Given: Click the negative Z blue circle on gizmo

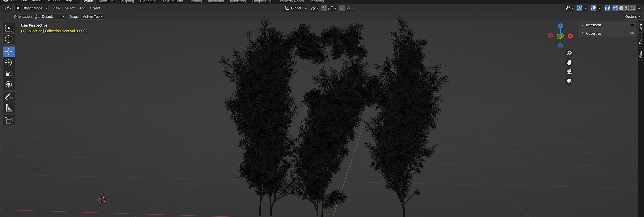Looking at the screenshot, I should click(560, 46).
